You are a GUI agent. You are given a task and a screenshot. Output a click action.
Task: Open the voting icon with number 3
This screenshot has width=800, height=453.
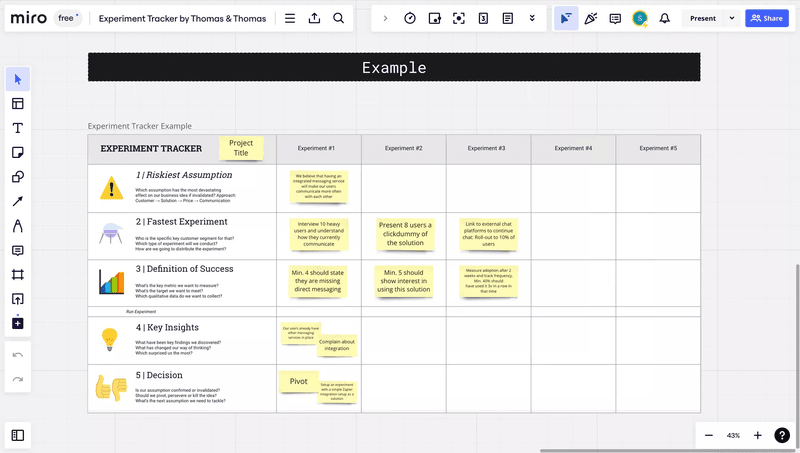click(x=483, y=18)
